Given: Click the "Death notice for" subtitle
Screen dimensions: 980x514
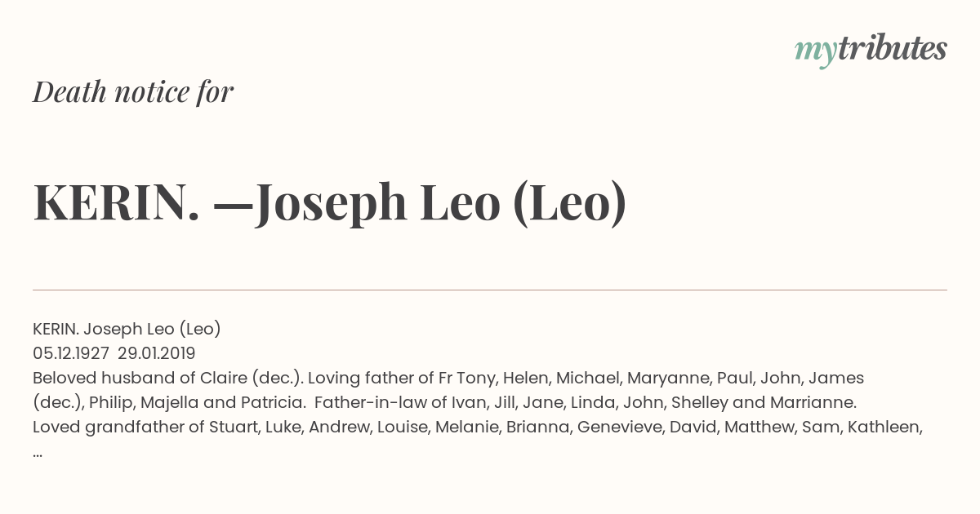Looking at the screenshot, I should 133,92.
